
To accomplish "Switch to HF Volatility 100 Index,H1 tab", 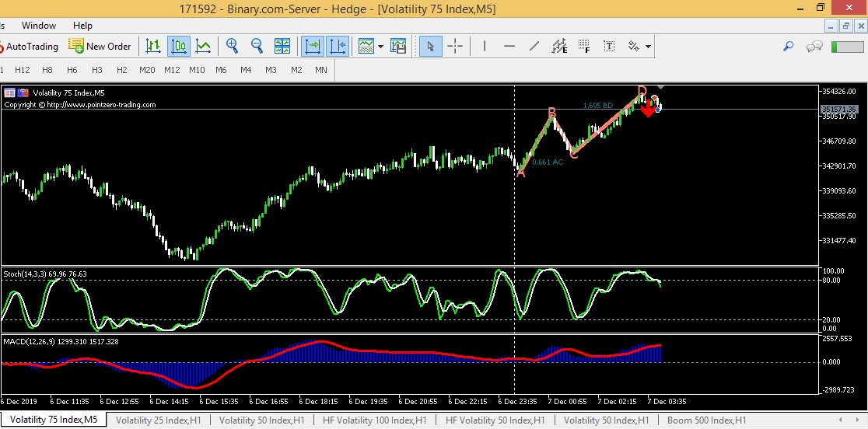I will (375, 420).
